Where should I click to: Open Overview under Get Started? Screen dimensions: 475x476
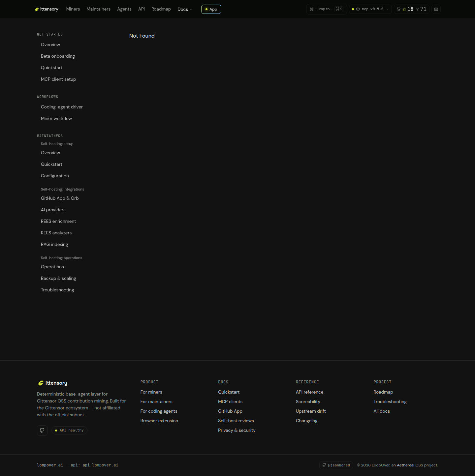[x=50, y=45]
